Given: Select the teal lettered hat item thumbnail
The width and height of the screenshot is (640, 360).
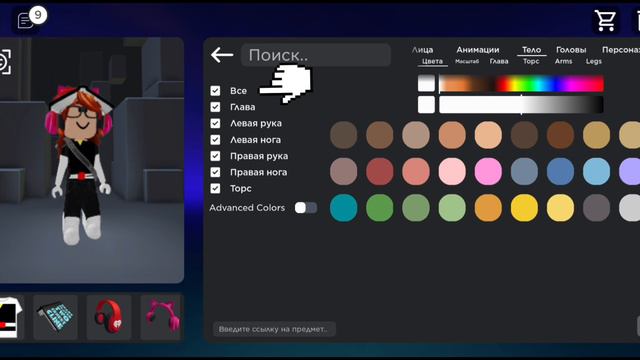Looking at the screenshot, I should coord(56,318).
